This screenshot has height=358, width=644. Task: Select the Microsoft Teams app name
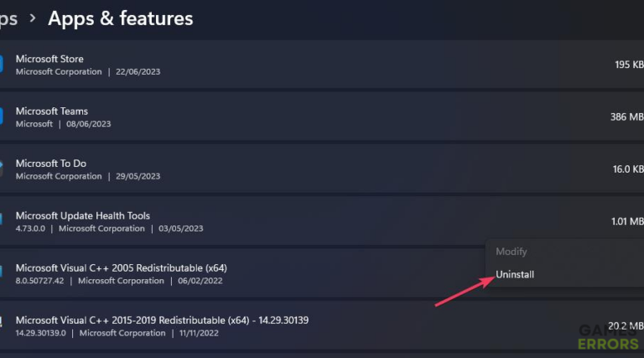[x=52, y=111]
